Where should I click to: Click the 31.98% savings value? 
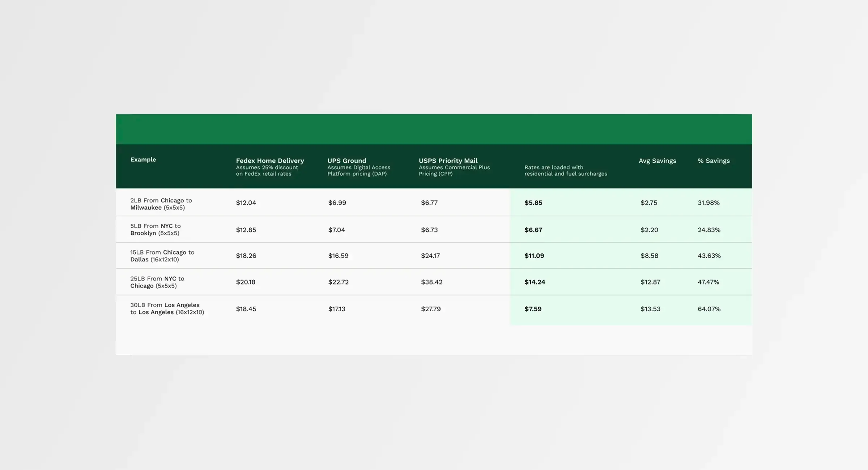click(708, 203)
